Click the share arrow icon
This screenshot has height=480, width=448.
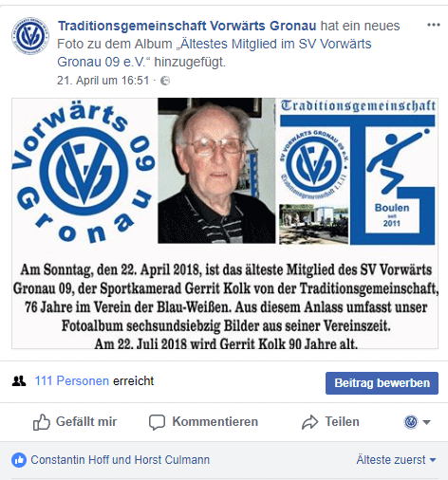pyautogui.click(x=309, y=422)
